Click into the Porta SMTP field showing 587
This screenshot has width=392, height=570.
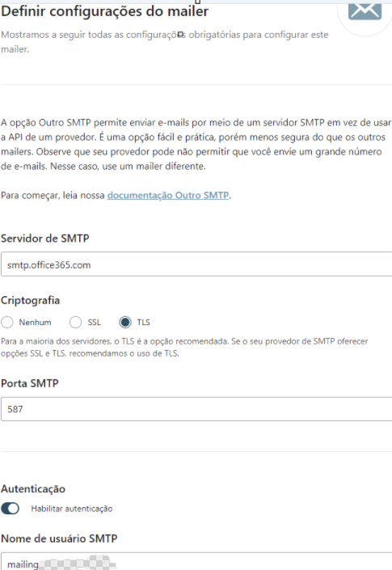point(196,409)
